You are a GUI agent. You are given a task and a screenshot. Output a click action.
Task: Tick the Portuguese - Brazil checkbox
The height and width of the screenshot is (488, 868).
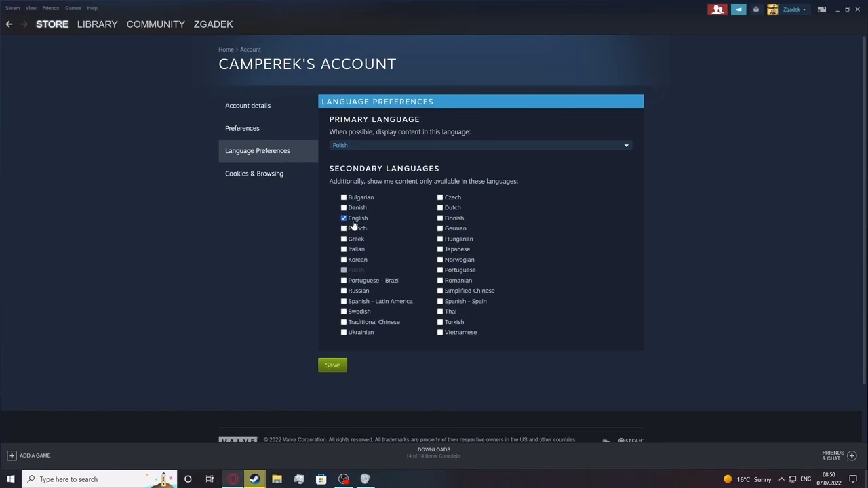[344, 281]
